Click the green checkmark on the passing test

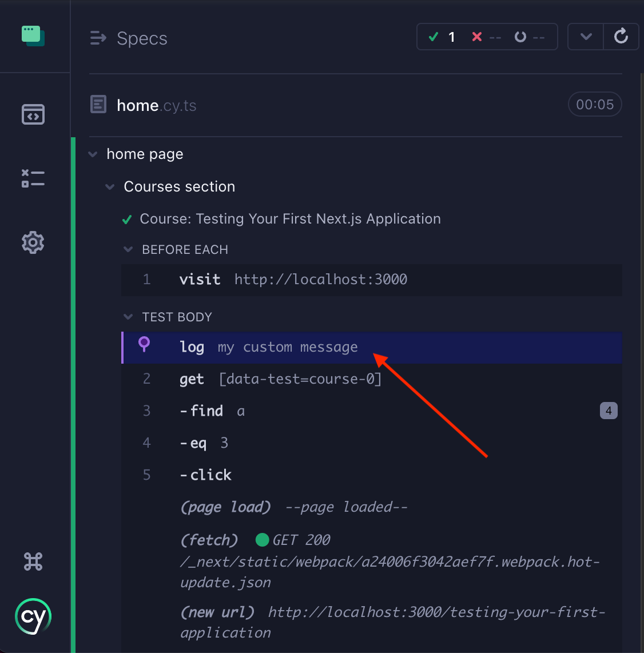tap(126, 219)
